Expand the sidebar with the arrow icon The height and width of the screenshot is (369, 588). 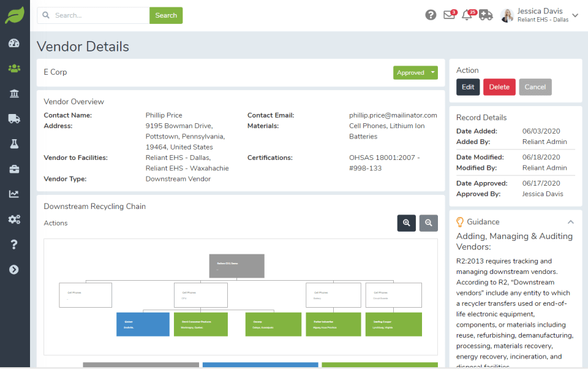point(14,270)
